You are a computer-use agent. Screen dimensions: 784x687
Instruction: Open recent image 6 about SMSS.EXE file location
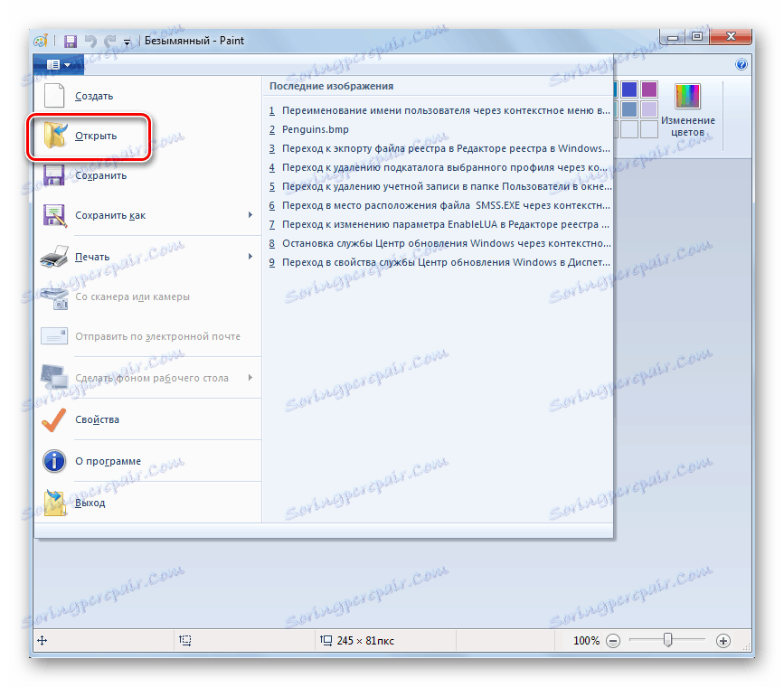(x=439, y=205)
